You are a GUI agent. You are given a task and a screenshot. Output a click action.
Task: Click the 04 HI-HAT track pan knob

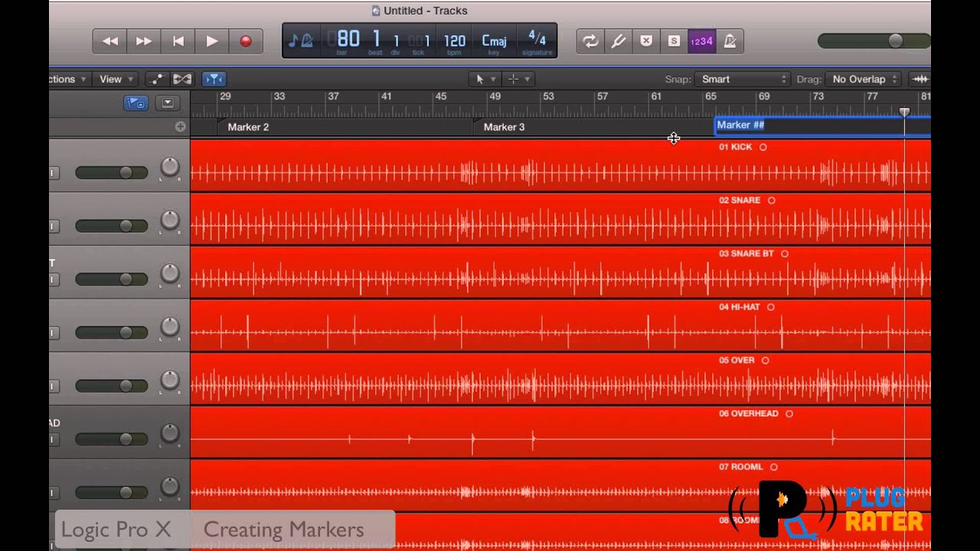click(x=169, y=327)
